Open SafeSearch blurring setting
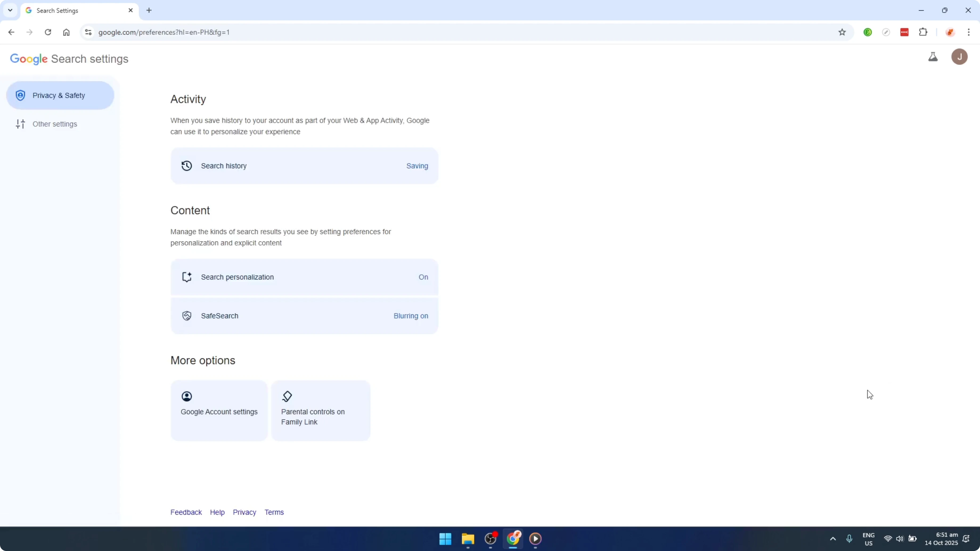The image size is (980, 551). pos(304,316)
